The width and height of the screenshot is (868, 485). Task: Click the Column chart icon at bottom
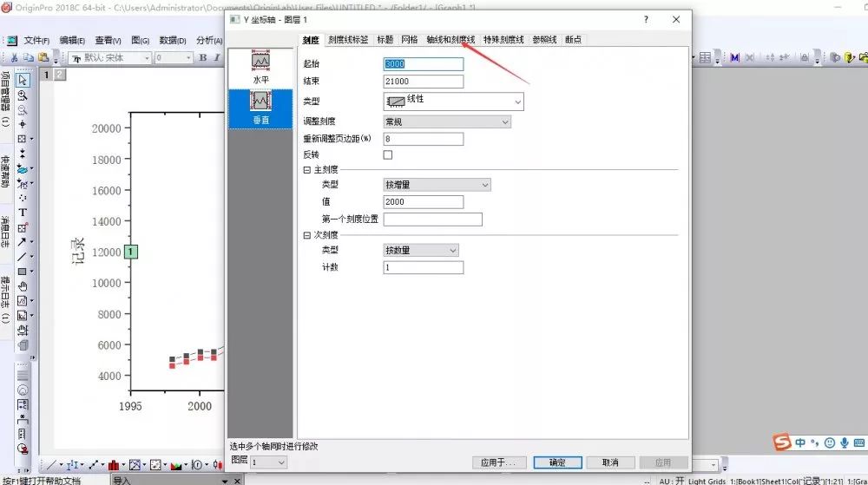click(x=114, y=465)
